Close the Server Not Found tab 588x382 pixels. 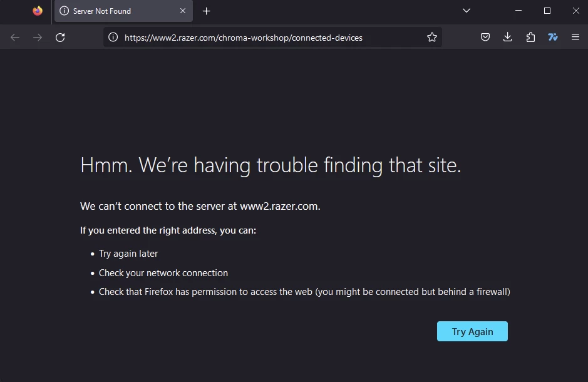pos(183,11)
